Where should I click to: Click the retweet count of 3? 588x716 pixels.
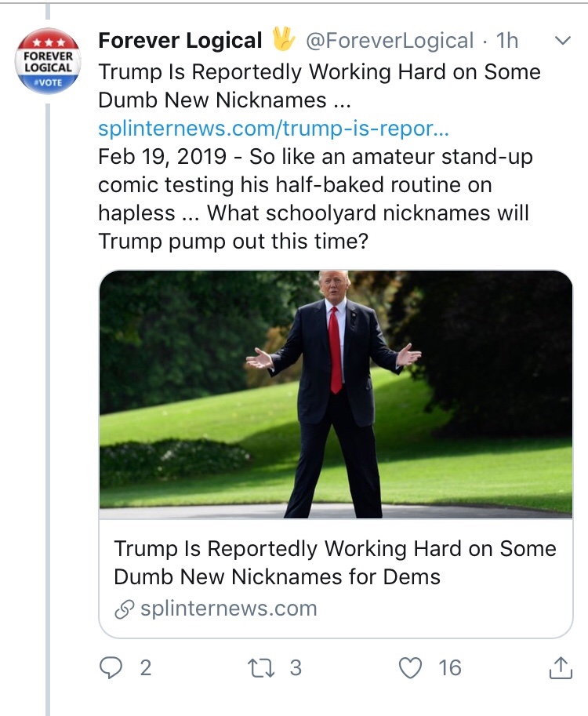pos(296,667)
